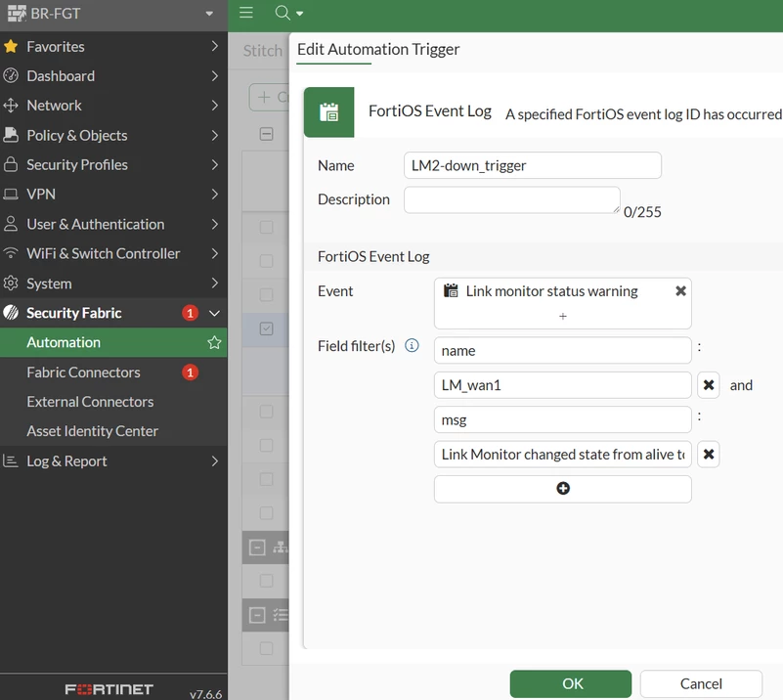Add a new field filter
The image size is (783, 700).
[x=563, y=488]
